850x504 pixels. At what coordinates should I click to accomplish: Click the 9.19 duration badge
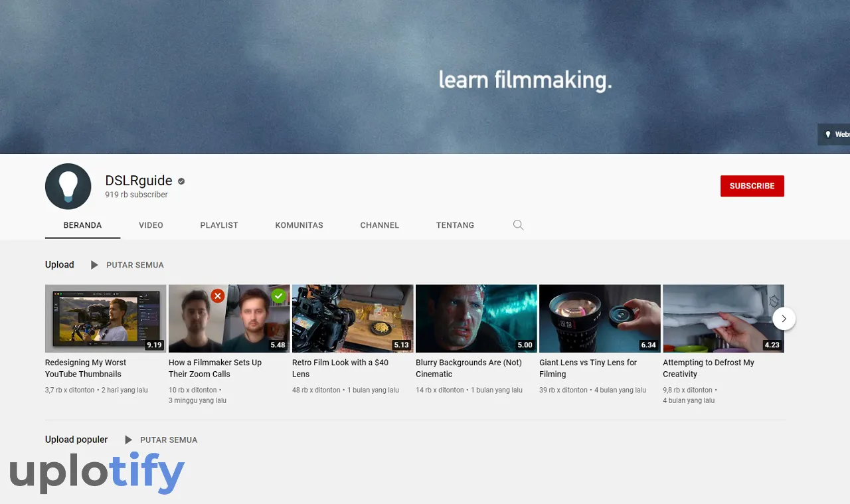point(155,345)
